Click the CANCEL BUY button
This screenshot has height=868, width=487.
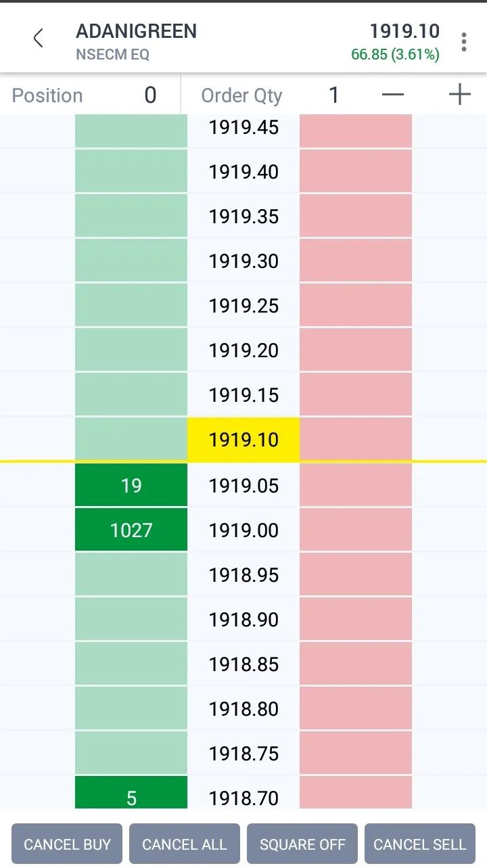click(x=67, y=844)
